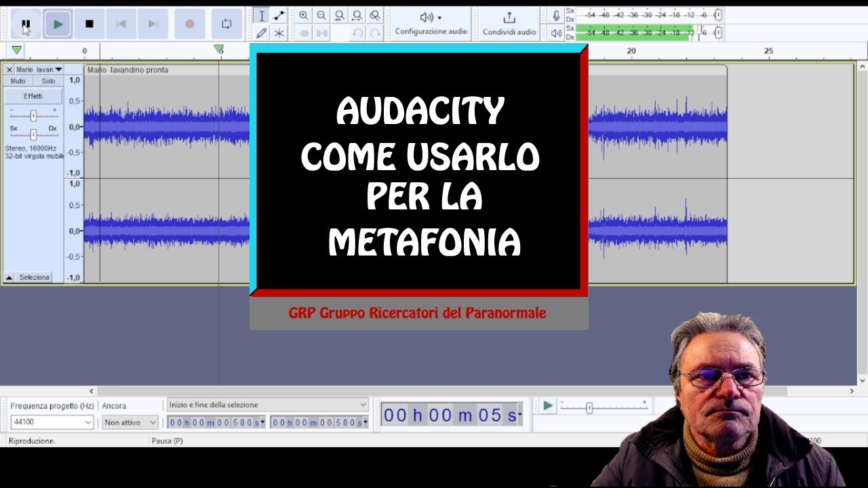
Task: Open selection start time format arrow
Action: click(264, 422)
